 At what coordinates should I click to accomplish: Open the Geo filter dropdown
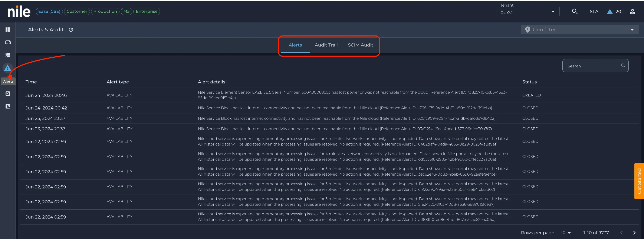(579, 30)
